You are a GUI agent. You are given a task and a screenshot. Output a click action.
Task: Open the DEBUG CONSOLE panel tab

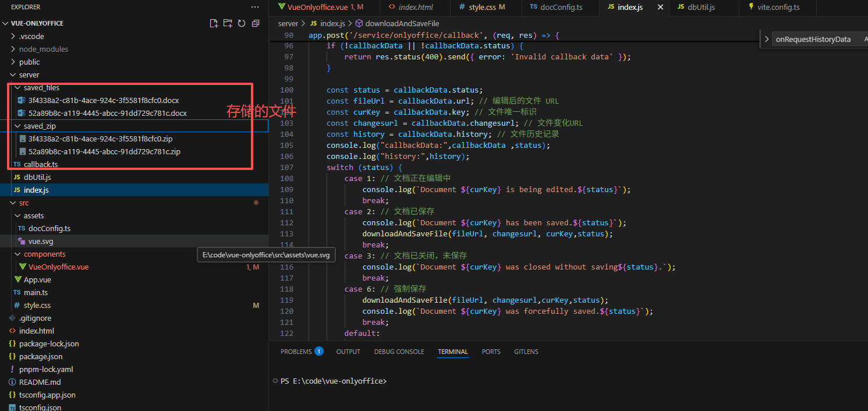pyautogui.click(x=399, y=352)
